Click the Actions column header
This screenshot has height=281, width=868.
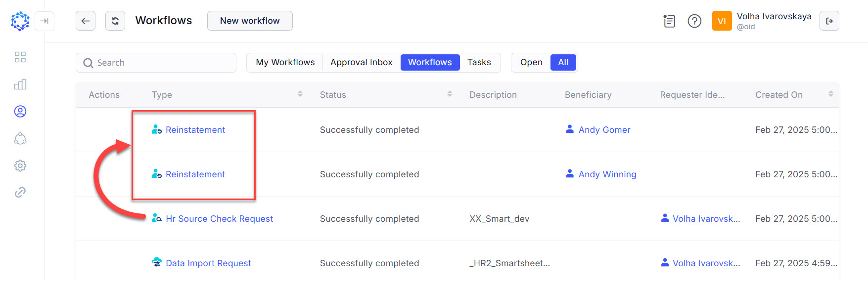(x=104, y=95)
